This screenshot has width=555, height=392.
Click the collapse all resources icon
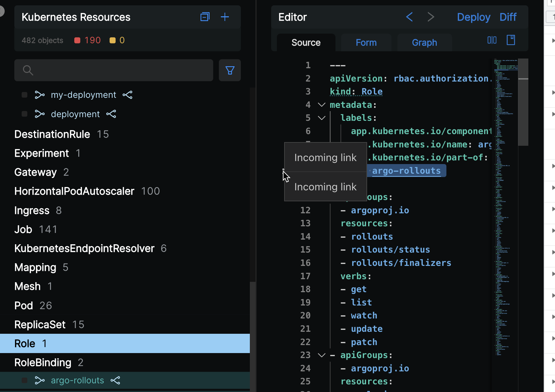205,17
